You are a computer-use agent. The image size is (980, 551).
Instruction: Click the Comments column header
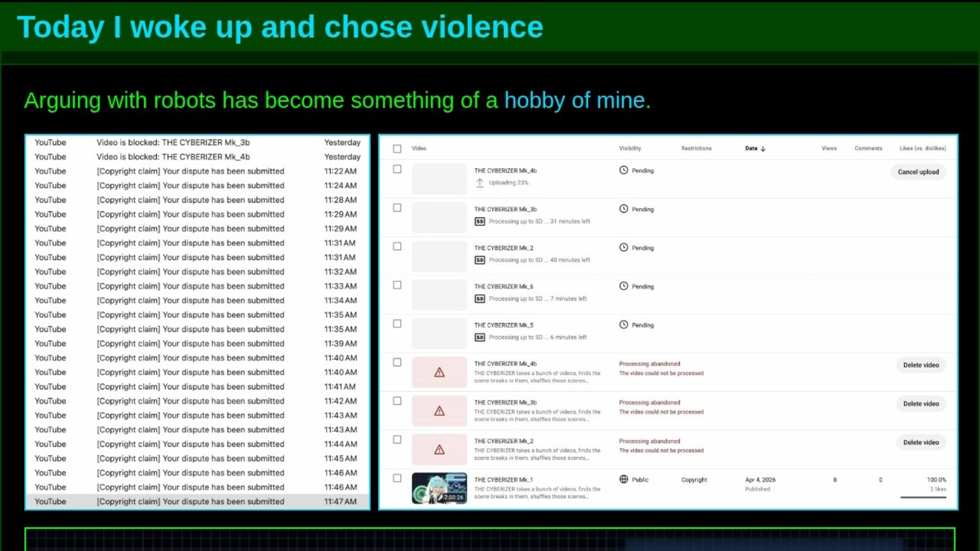click(868, 148)
